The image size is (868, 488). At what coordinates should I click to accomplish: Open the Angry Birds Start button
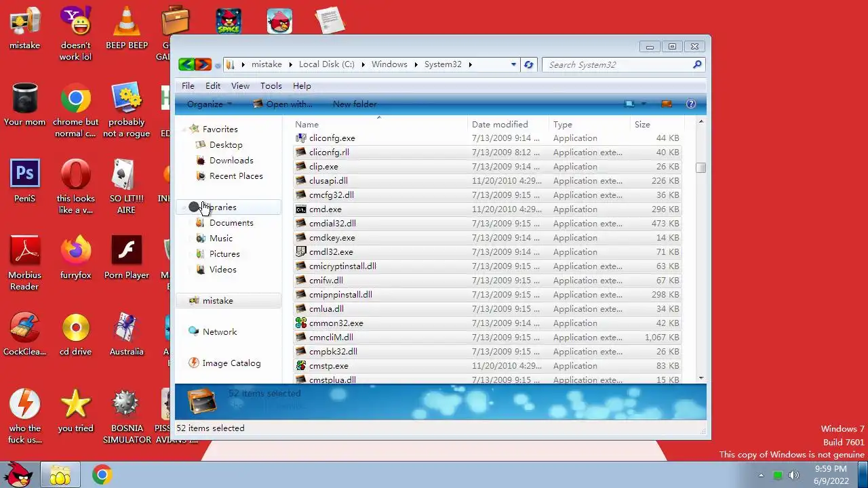pyautogui.click(x=18, y=474)
